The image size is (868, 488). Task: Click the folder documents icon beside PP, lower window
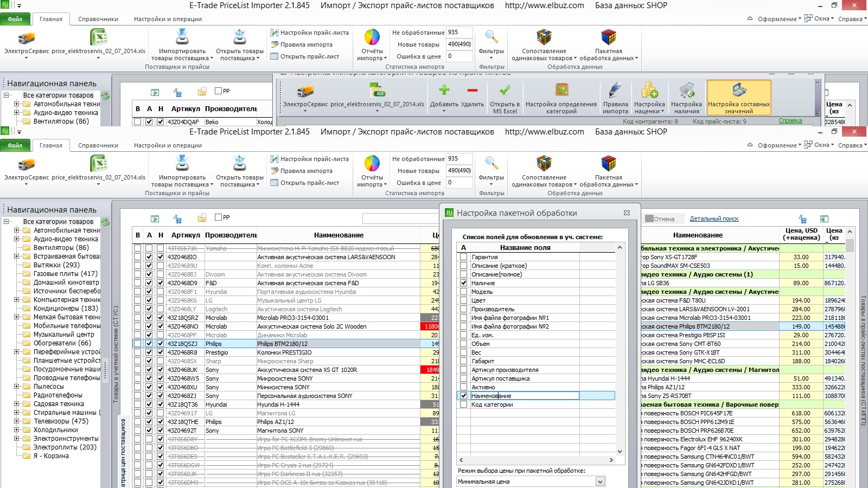pos(202,218)
